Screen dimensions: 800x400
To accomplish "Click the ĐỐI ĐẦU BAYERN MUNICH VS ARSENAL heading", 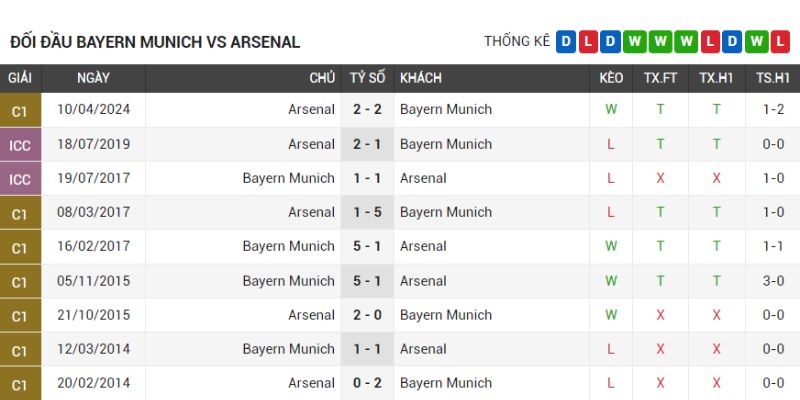I will (155, 42).
